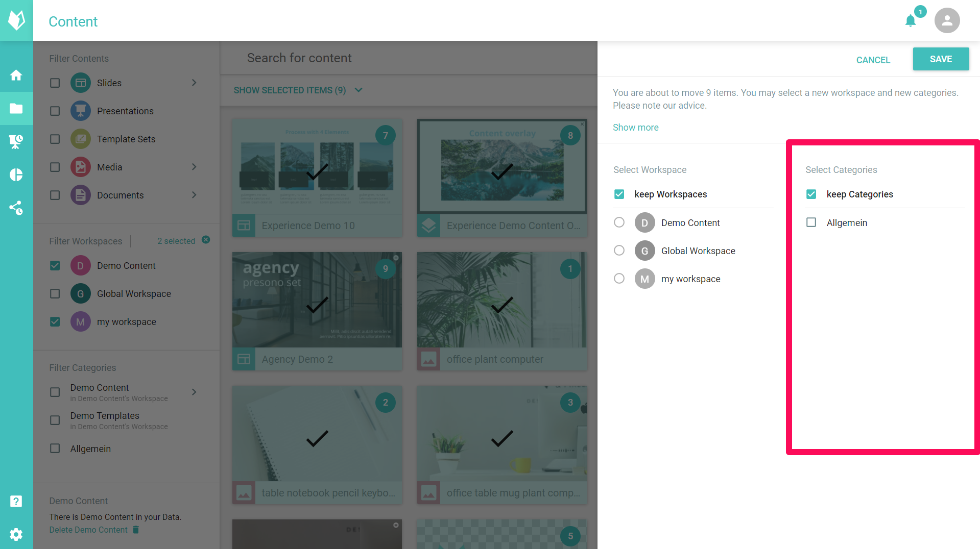This screenshot has height=549, width=980.
Task: Open the Content folder sidebar icon
Action: 16,108
